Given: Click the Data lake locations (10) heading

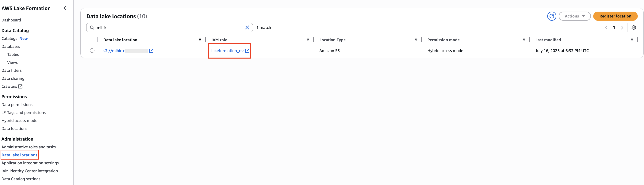Looking at the screenshot, I should click(117, 16).
